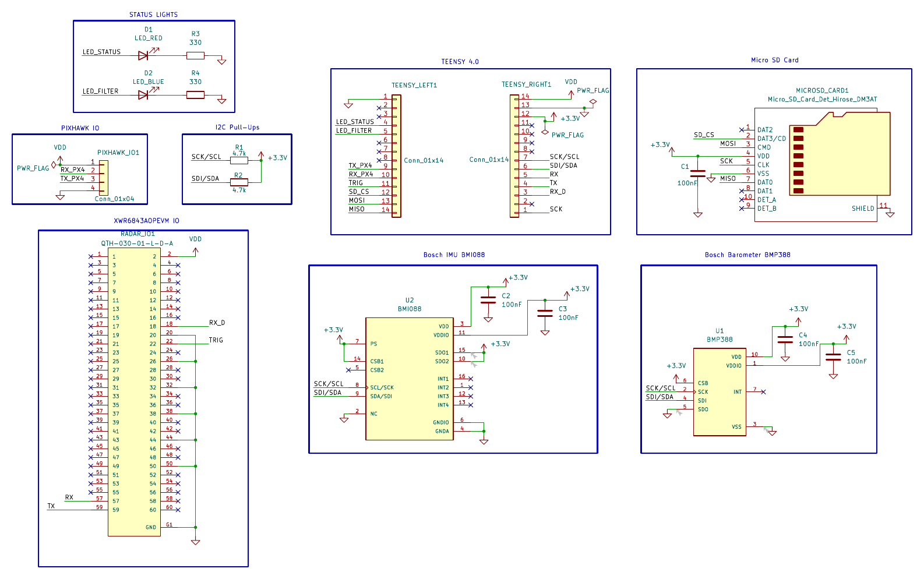Select the D2 LED_BLUE diode symbol

tap(143, 94)
